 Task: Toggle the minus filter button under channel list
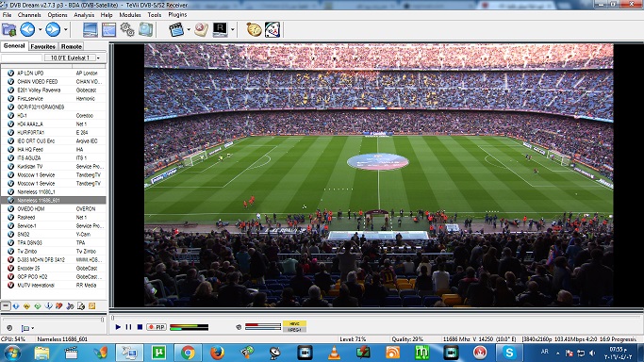(6, 305)
